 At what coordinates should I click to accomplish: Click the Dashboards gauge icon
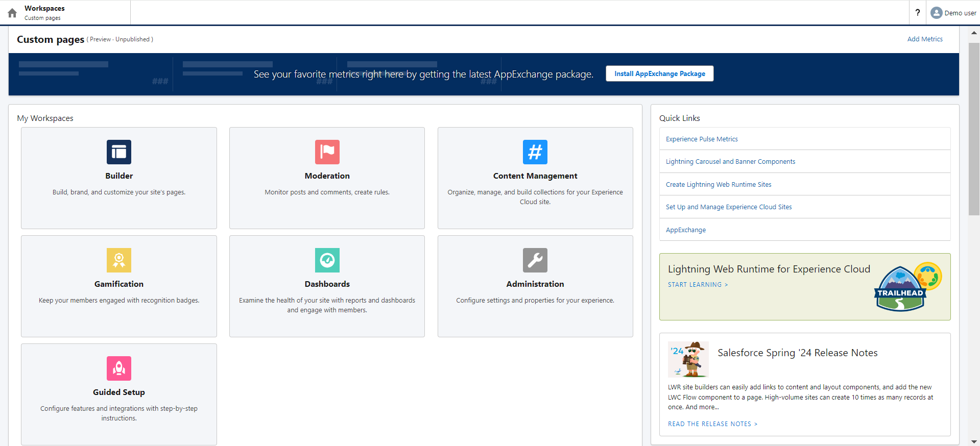click(x=327, y=260)
